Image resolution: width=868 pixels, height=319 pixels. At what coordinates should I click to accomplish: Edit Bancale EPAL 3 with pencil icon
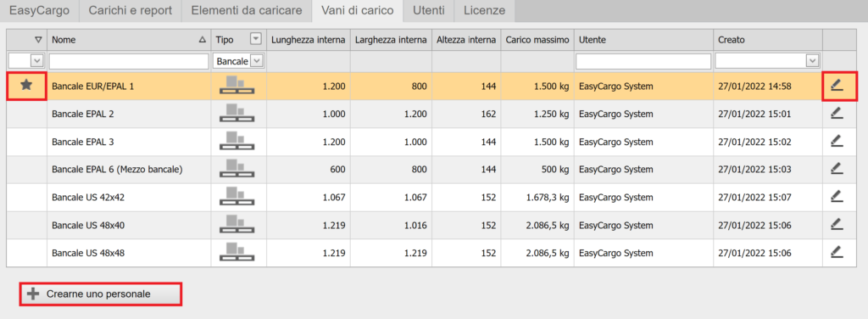837,141
